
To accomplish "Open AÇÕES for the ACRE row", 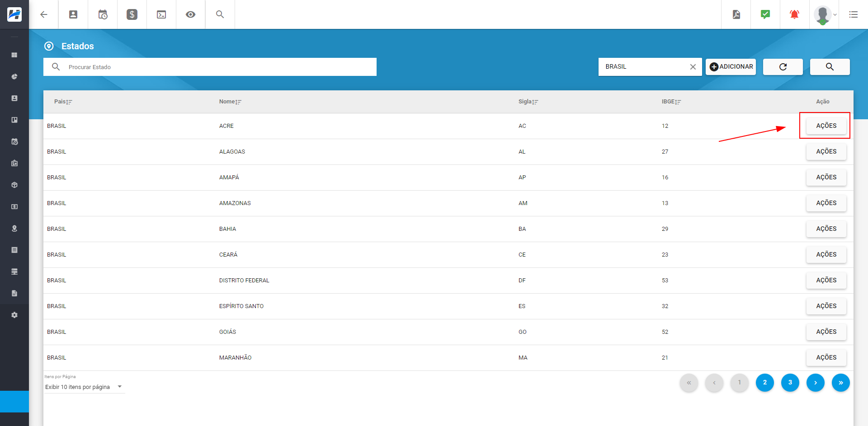I will tap(826, 126).
